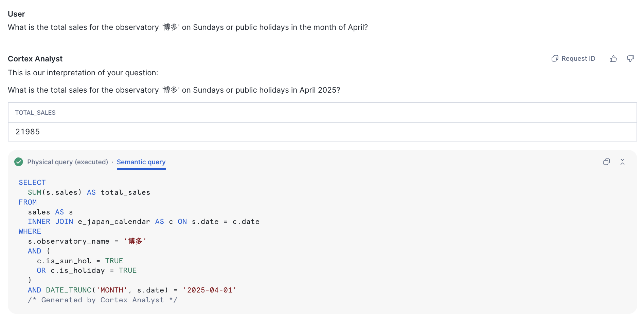Click the thumbs down feedback icon
644x321 pixels.
tap(630, 59)
